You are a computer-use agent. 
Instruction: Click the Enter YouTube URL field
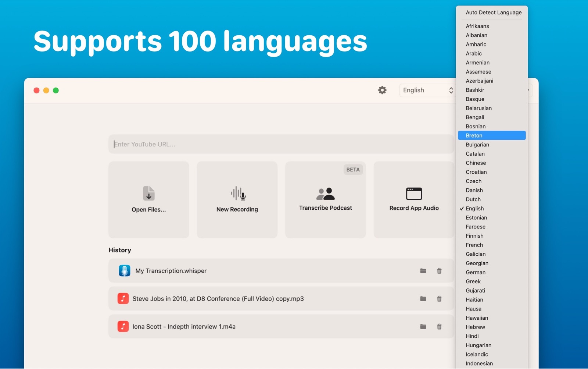281,144
